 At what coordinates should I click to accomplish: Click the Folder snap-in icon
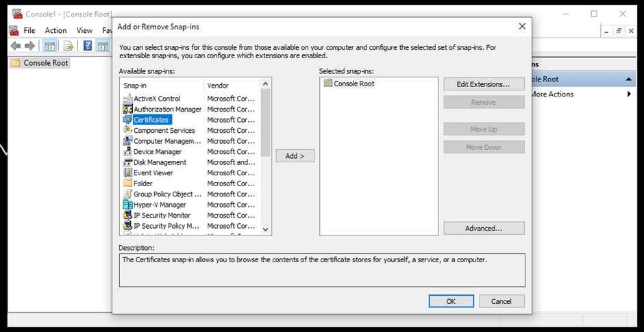pyautogui.click(x=127, y=183)
